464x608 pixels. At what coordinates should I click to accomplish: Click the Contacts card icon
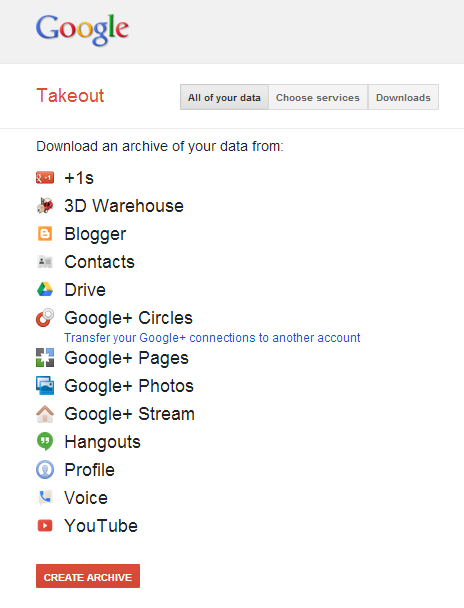click(45, 262)
